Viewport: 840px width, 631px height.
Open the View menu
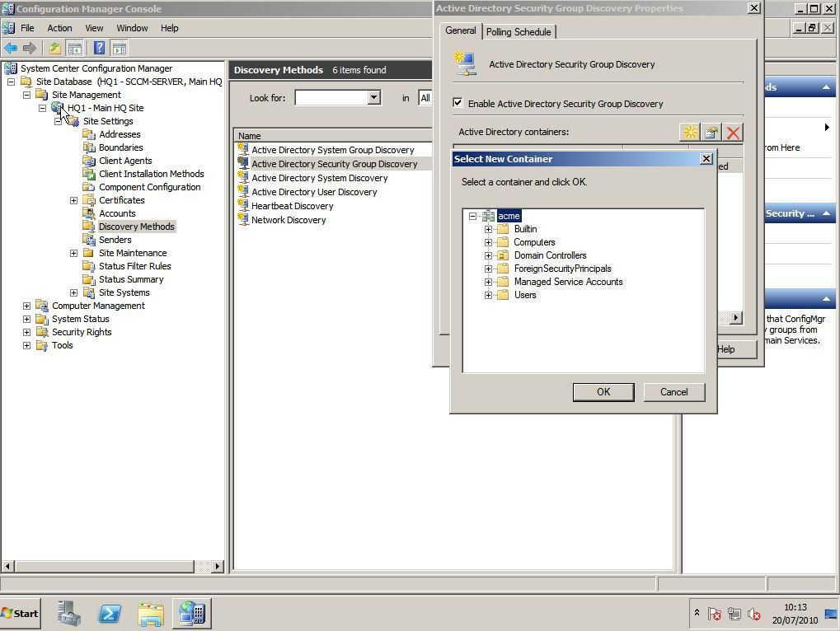coord(94,28)
